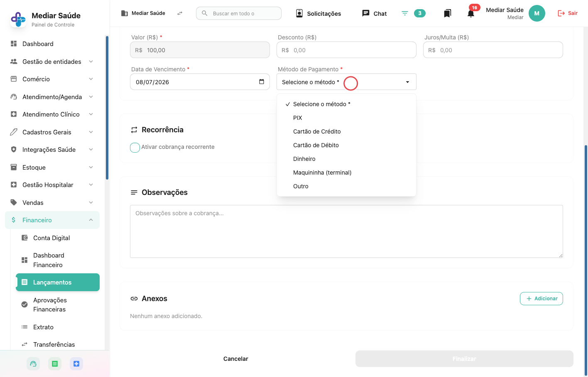Click the Observações text area
Image resolution: width=588 pixels, height=377 pixels.
tap(346, 231)
